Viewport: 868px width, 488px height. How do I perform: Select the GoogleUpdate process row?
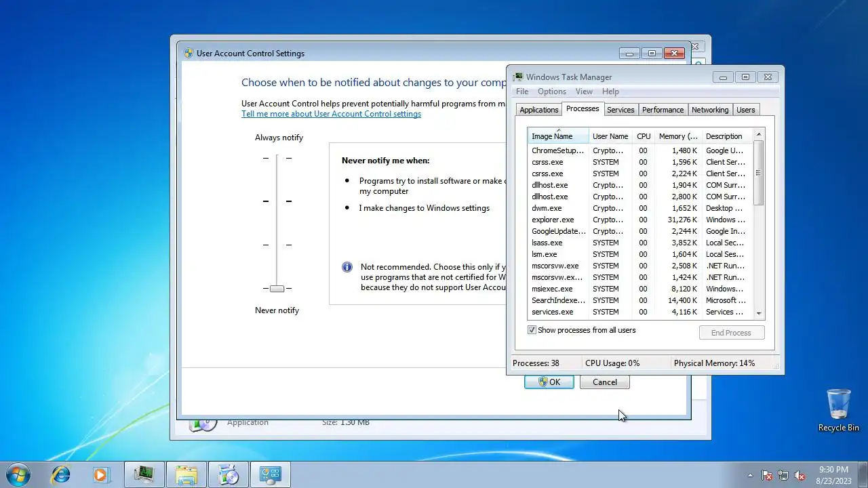coord(640,231)
